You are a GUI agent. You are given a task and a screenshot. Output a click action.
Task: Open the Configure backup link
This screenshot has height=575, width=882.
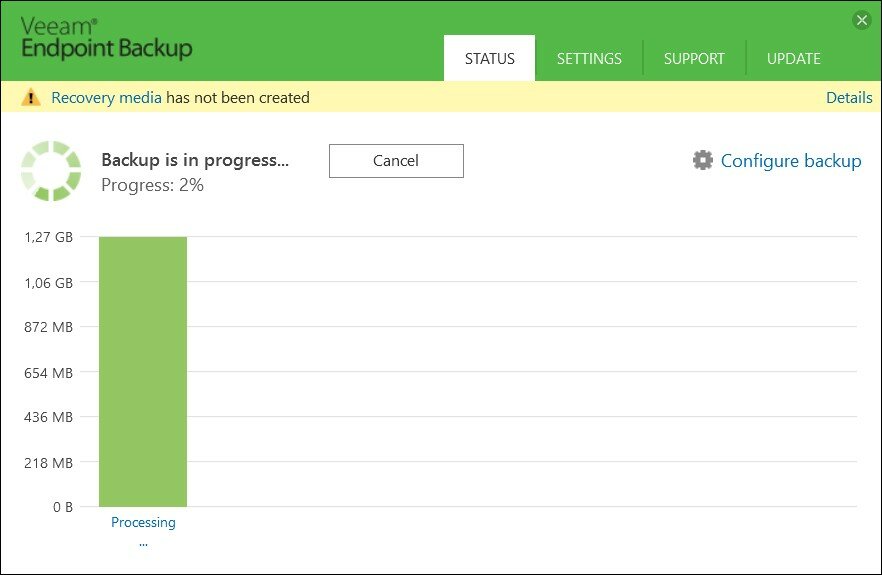[x=791, y=161]
